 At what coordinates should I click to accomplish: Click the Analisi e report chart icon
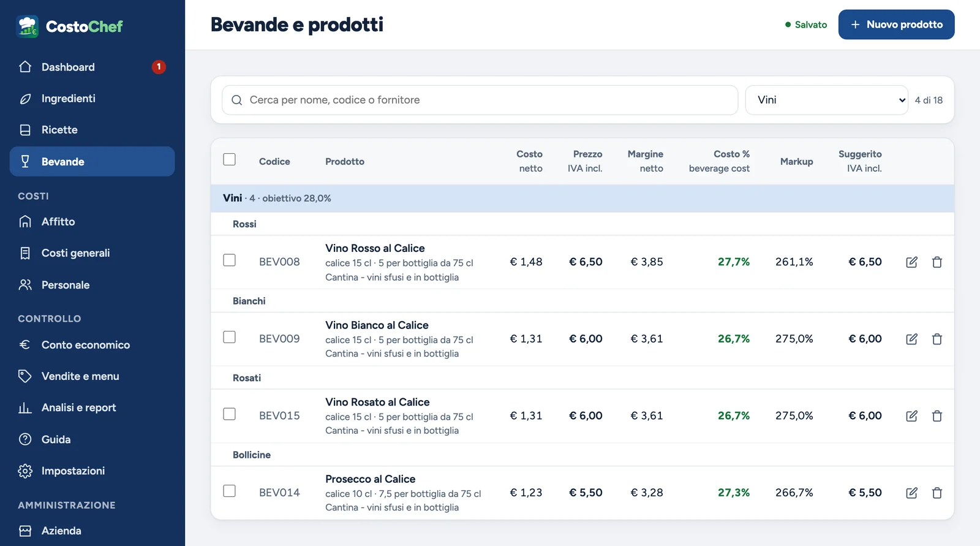[25, 408]
